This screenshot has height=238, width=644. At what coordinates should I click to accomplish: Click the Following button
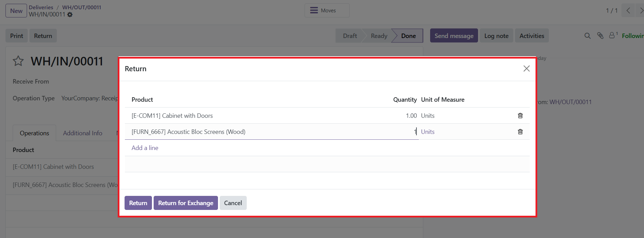pyautogui.click(x=633, y=36)
